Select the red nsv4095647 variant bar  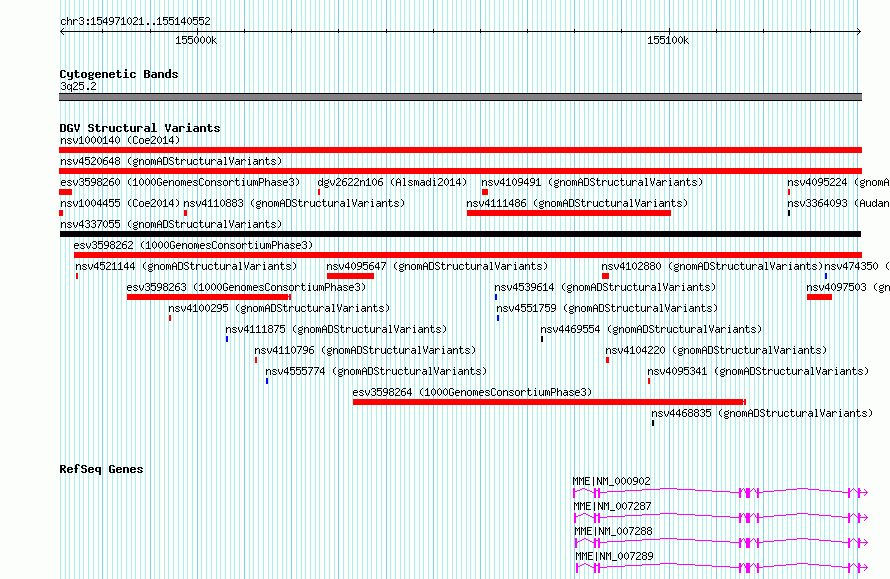coord(350,276)
